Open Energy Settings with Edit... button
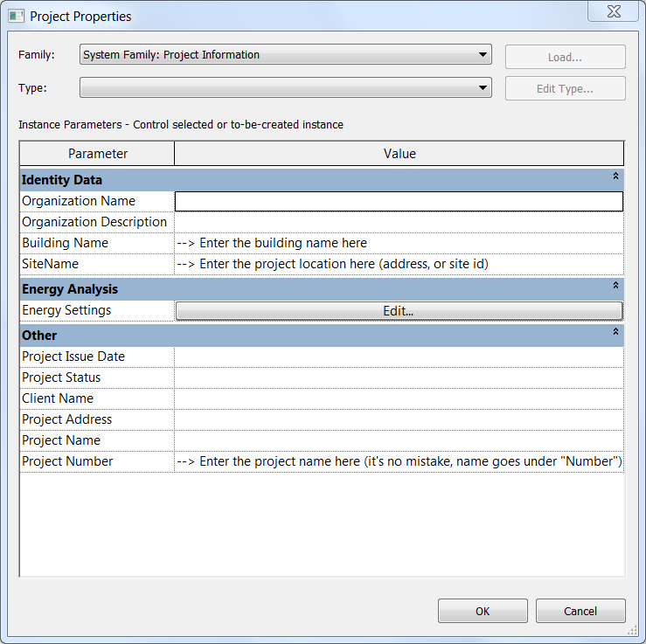 coord(399,311)
